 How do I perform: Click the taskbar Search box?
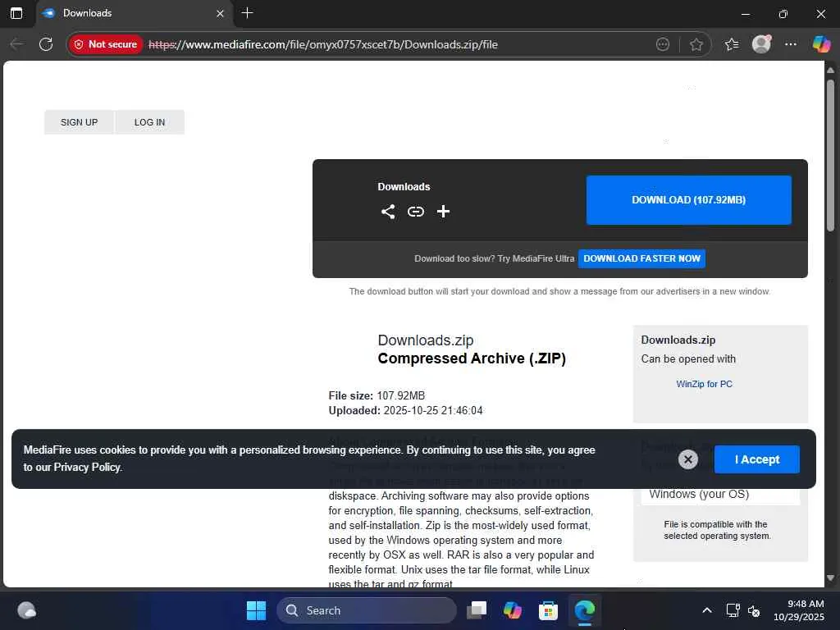[x=367, y=610]
